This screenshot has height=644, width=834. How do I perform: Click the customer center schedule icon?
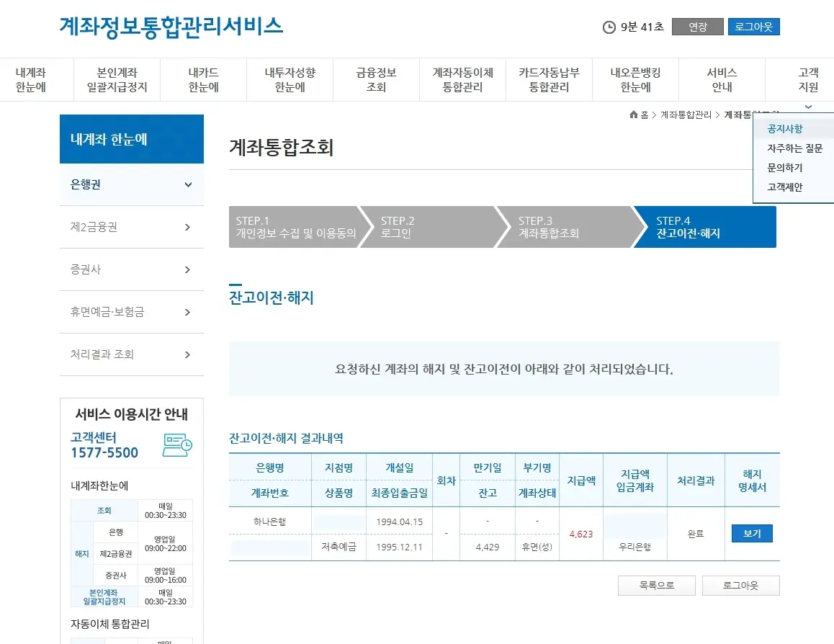tap(177, 444)
